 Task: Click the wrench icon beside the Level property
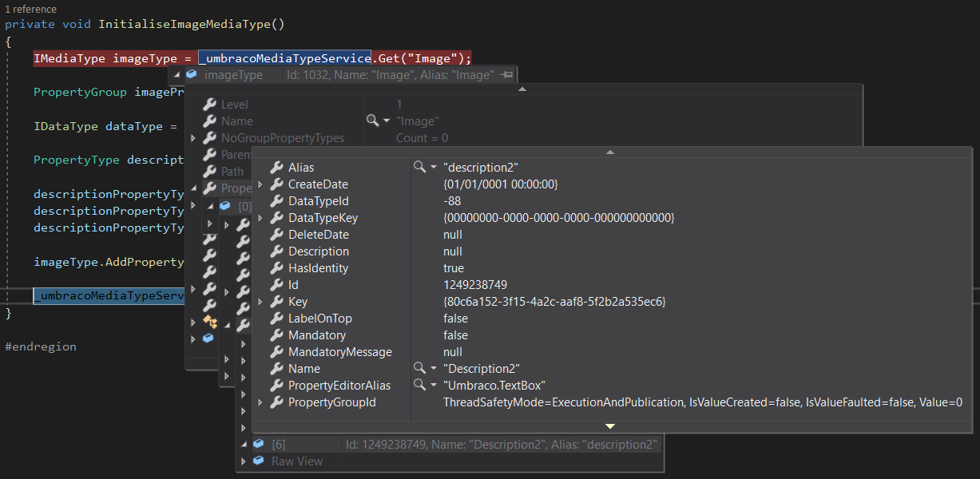pyautogui.click(x=209, y=105)
